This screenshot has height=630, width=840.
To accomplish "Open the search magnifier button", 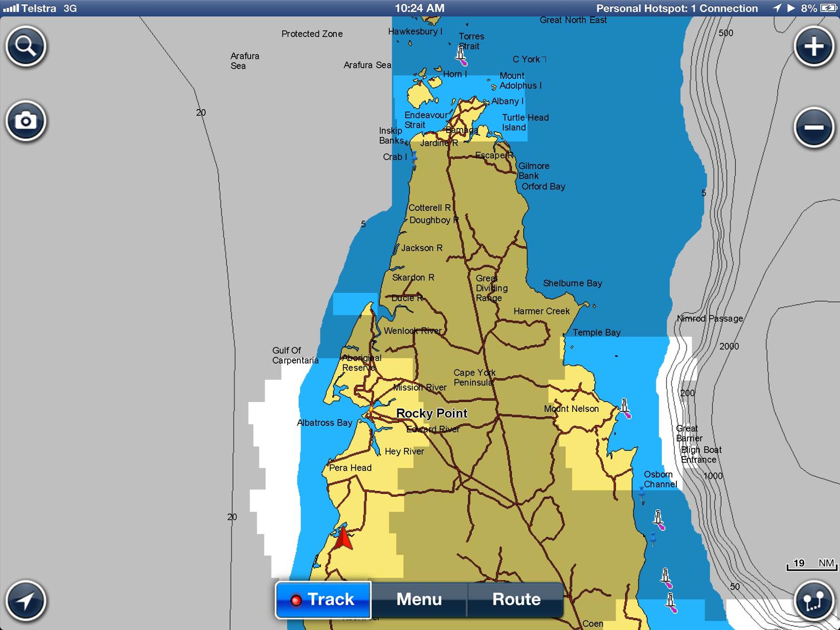I will tap(26, 46).
